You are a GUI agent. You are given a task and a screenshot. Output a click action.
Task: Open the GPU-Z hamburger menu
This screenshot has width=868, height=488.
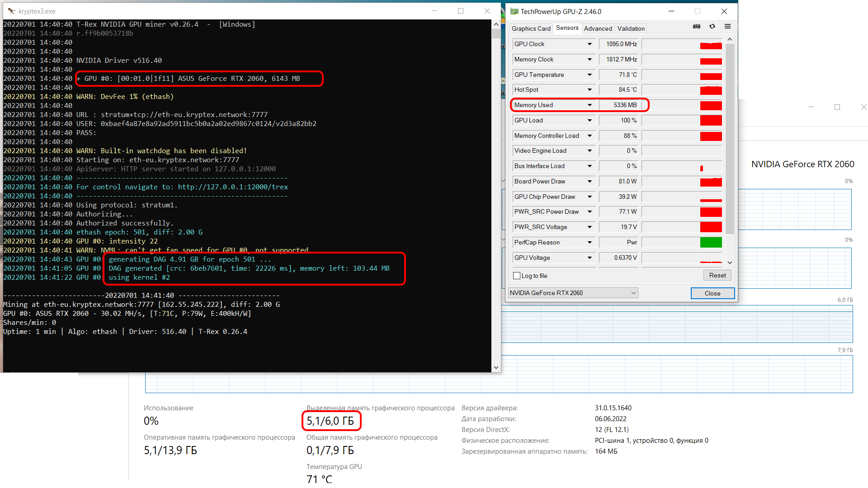[x=727, y=27]
